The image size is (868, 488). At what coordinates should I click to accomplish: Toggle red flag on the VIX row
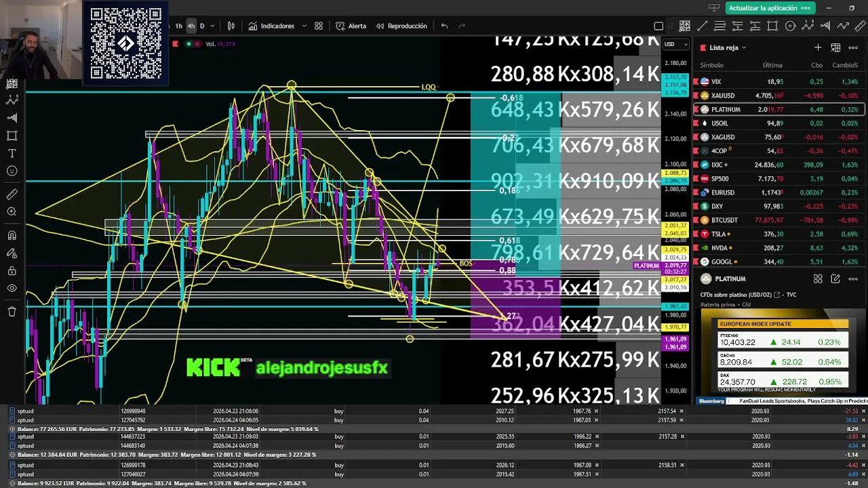coord(696,81)
